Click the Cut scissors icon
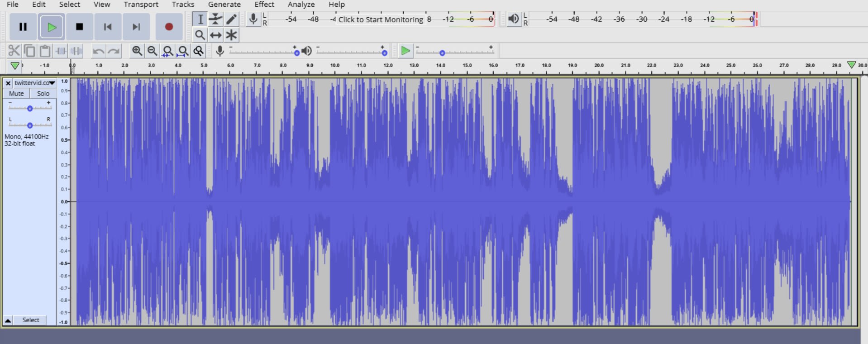Viewport: 868px width, 344px height. click(14, 51)
